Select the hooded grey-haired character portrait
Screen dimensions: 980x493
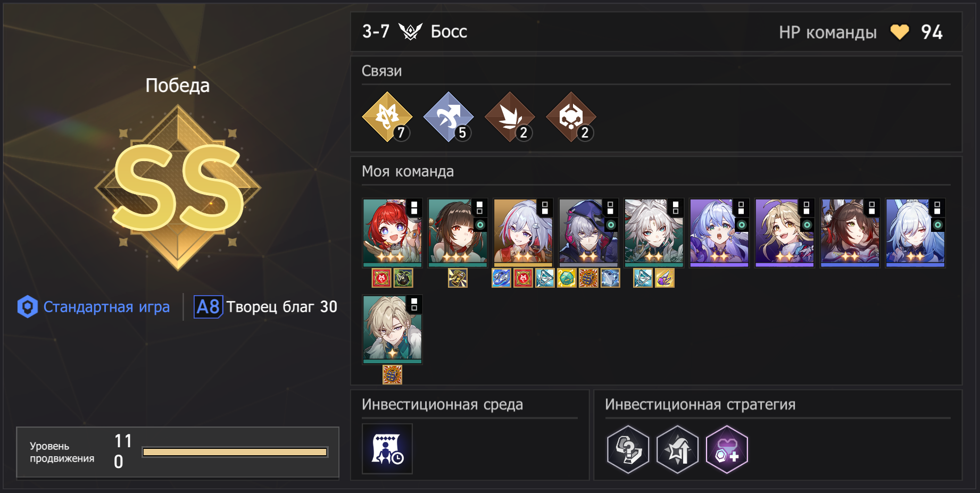point(588,233)
